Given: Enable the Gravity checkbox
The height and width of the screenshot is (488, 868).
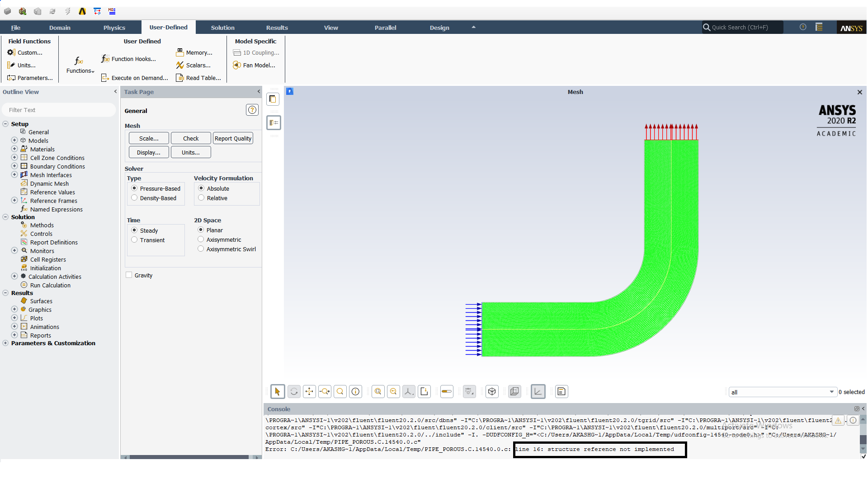Looking at the screenshot, I should tap(129, 275).
